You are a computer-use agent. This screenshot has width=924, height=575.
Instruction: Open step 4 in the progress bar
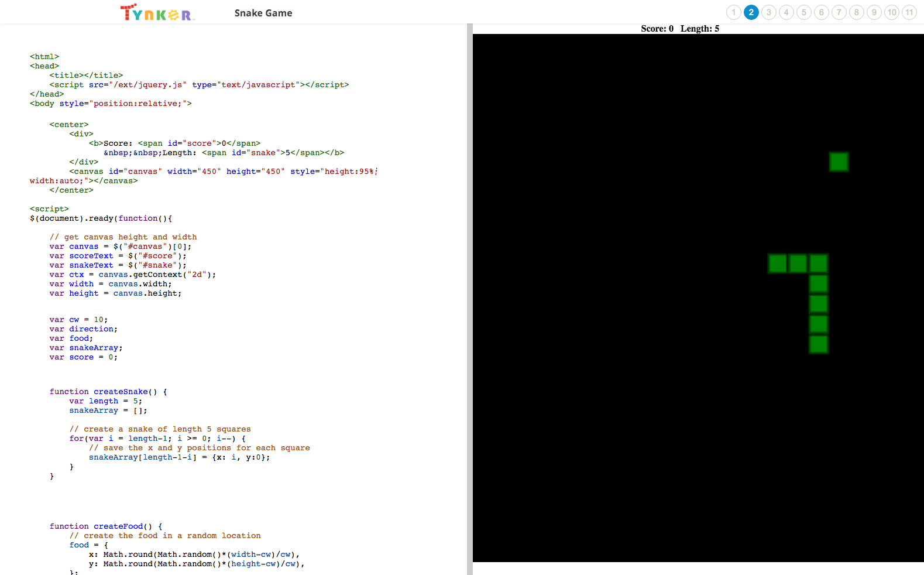[x=786, y=12]
